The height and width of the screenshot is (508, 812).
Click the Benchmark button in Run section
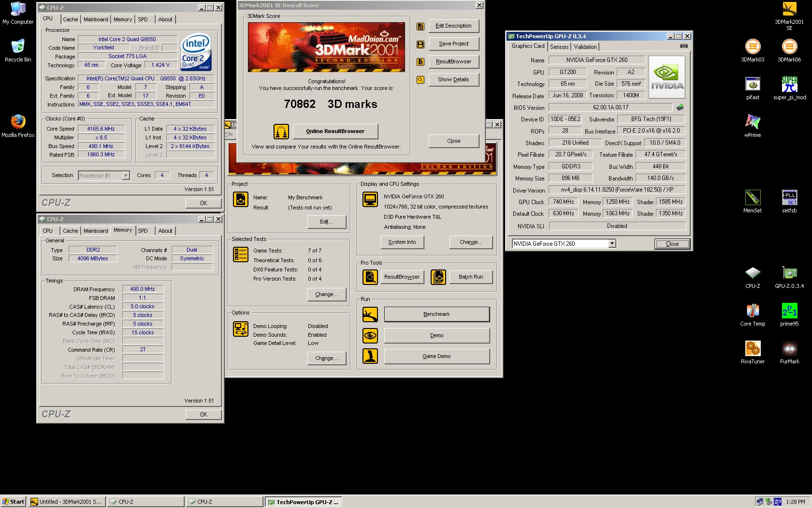pyautogui.click(x=436, y=314)
